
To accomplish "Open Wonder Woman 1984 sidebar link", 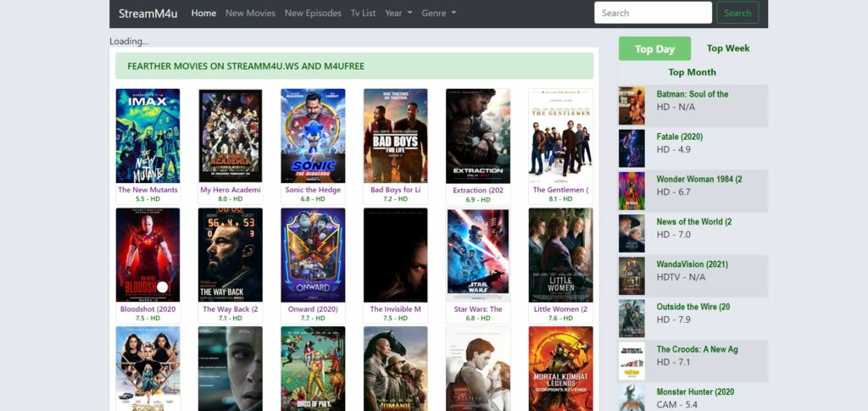I will pos(699,179).
